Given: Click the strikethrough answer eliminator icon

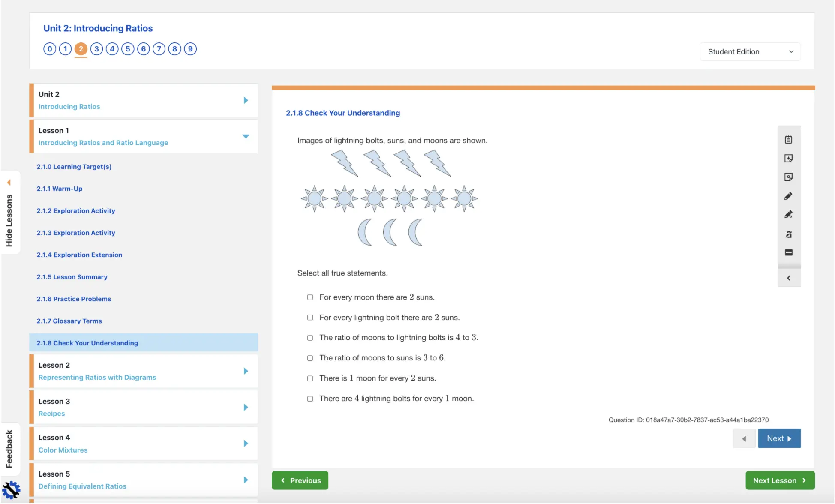Looking at the screenshot, I should point(788,234).
